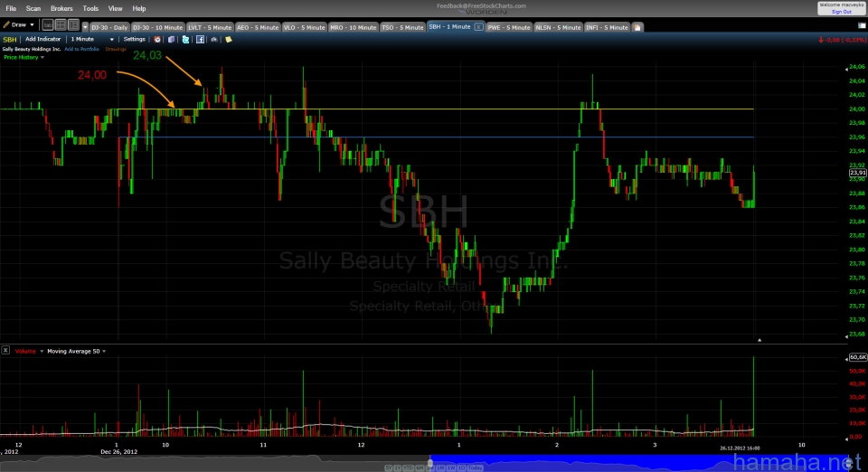
Task: Click the Sally Beauty Holdings Inc. company name
Action: click(x=32, y=49)
